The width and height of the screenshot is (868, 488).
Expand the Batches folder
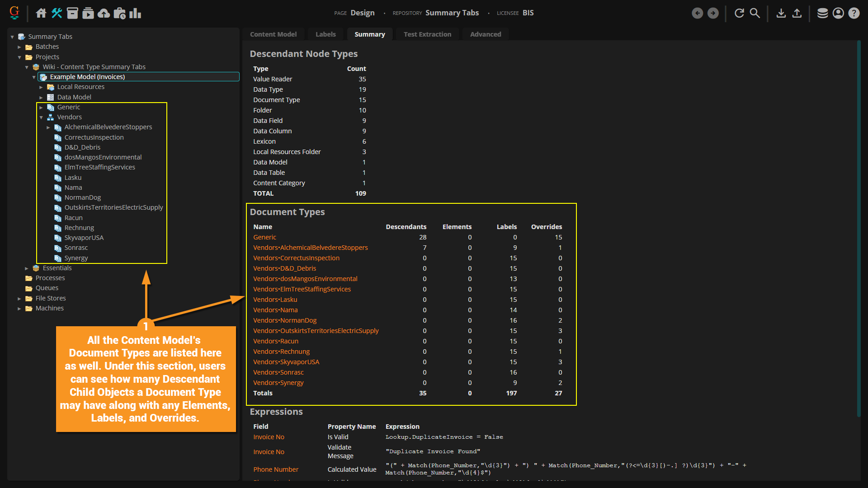(19, 47)
